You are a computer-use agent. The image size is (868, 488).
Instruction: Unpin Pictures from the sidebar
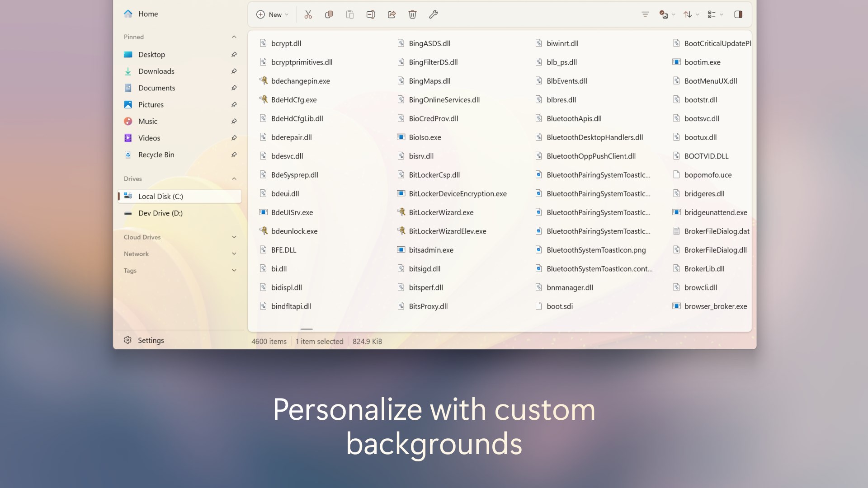tap(234, 104)
